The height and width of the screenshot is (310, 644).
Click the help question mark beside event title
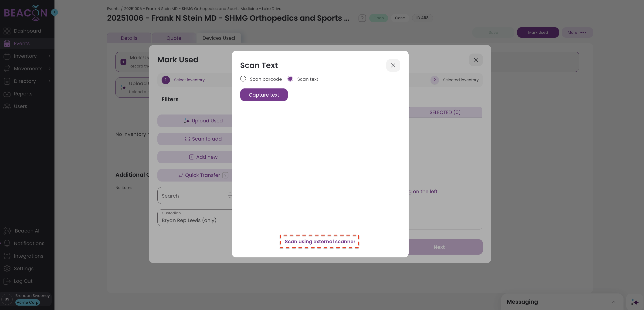[x=362, y=18]
